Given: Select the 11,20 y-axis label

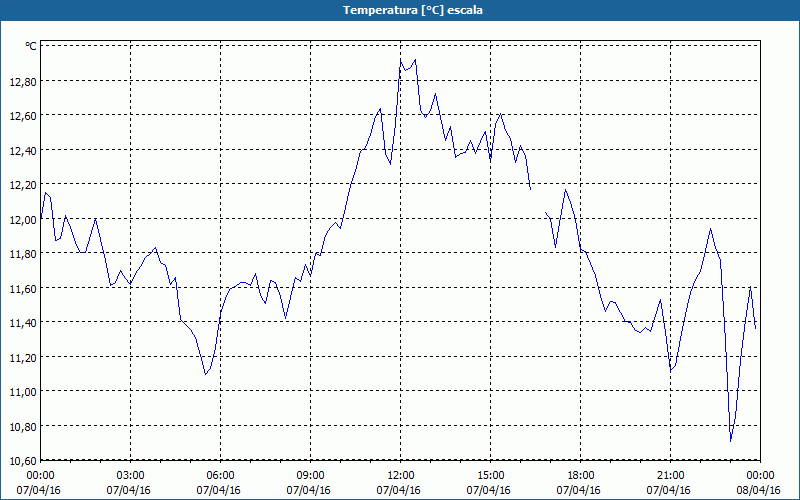Looking at the screenshot, I should [x=23, y=358].
